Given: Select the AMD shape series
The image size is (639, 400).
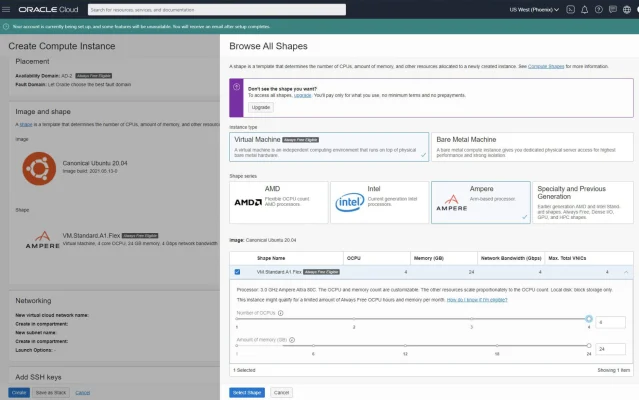Looking at the screenshot, I should pos(279,202).
